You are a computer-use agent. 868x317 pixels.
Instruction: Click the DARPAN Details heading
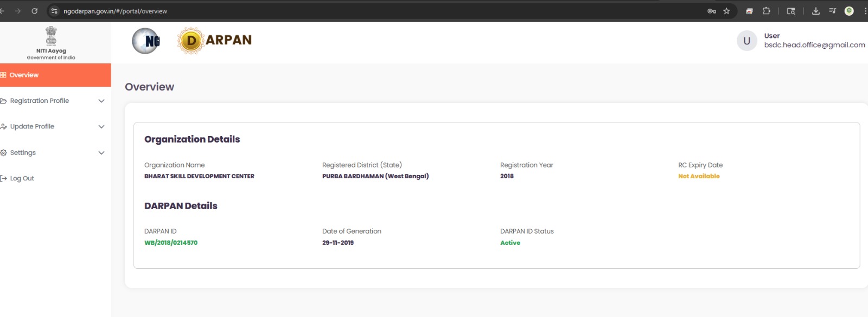pos(181,206)
